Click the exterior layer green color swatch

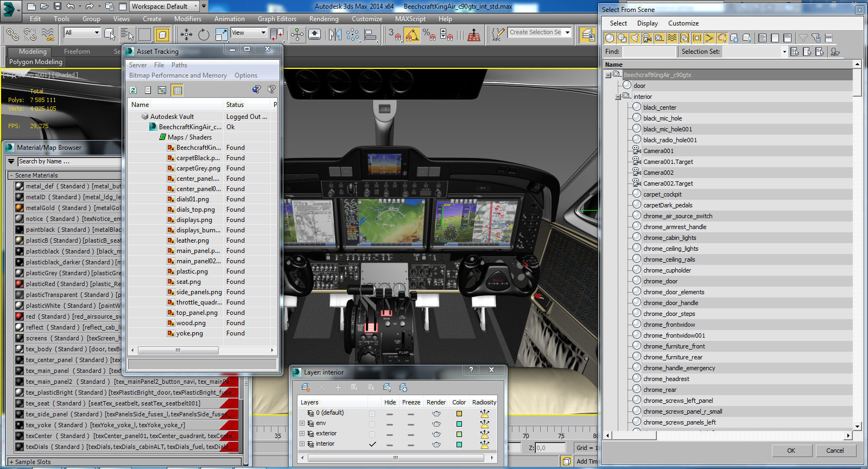pos(459,434)
